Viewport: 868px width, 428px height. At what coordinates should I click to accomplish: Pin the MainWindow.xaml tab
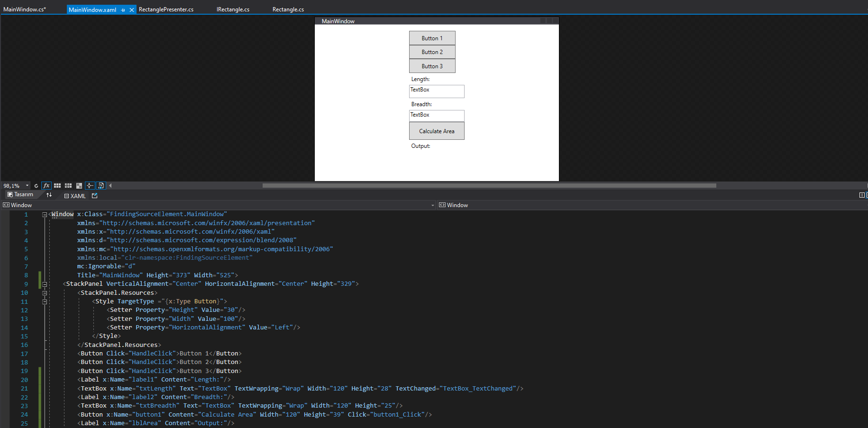tap(123, 10)
